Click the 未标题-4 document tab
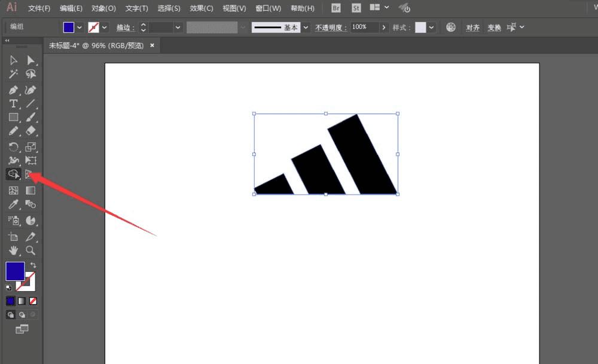The image size is (598, 364). coord(96,45)
